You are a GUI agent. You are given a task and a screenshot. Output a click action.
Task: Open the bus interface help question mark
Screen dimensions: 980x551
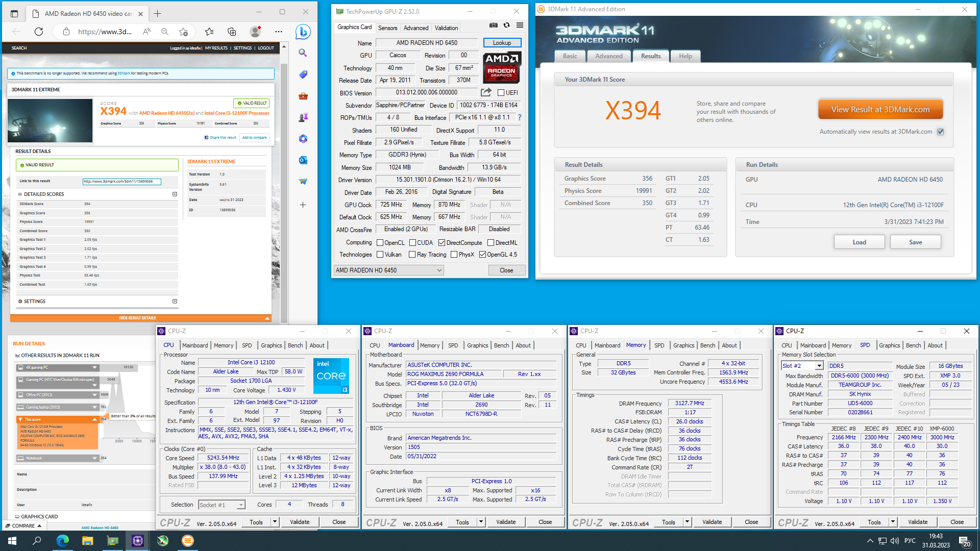[520, 117]
